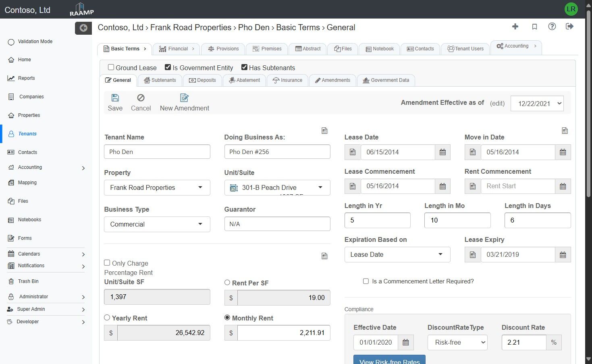Click the plus add icon in header
This screenshot has height=364, width=592.
515,27
